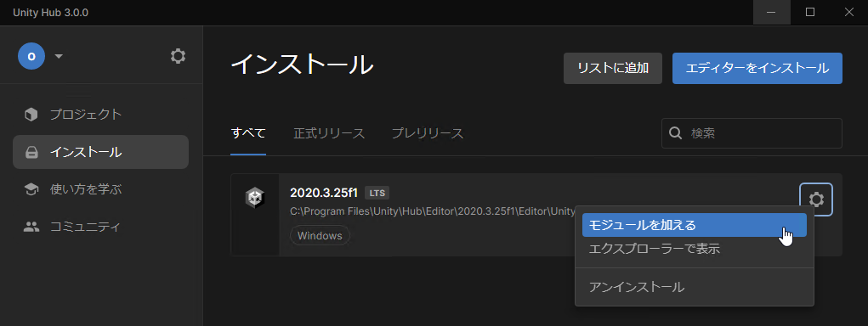This screenshot has width=868, height=326.
Task: Open the プロジェクト section
Action: click(101, 115)
